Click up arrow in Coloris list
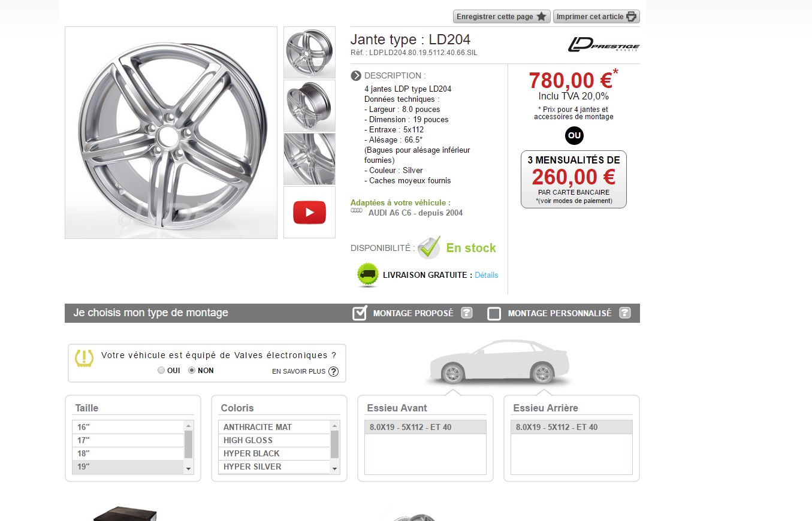This screenshot has width=812, height=521. 335,425
